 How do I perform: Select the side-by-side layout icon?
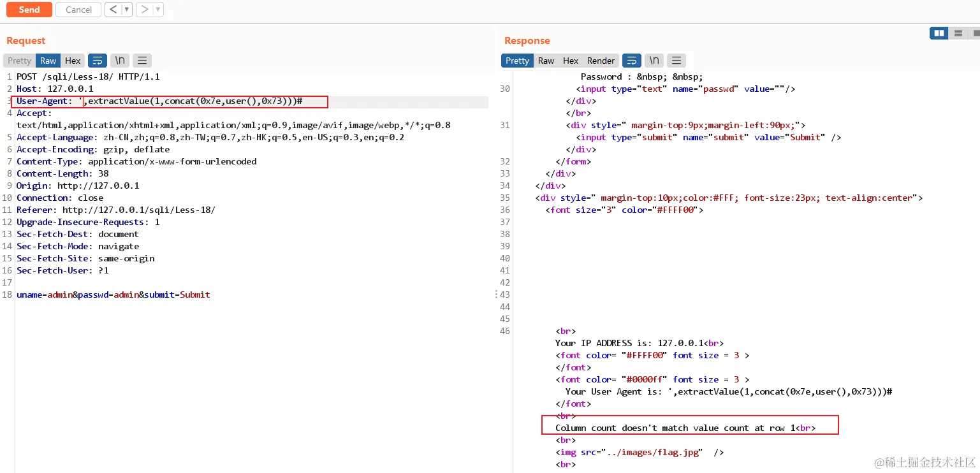click(x=939, y=33)
